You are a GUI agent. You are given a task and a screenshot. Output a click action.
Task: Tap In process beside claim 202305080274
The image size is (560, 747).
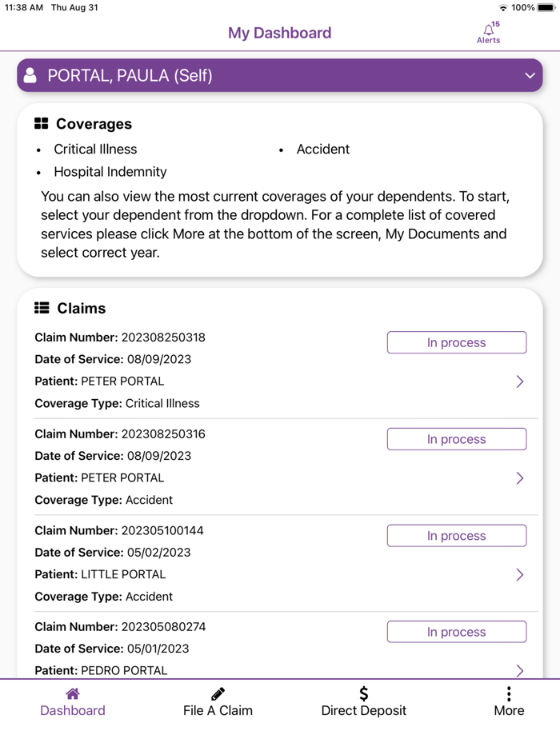(456, 631)
